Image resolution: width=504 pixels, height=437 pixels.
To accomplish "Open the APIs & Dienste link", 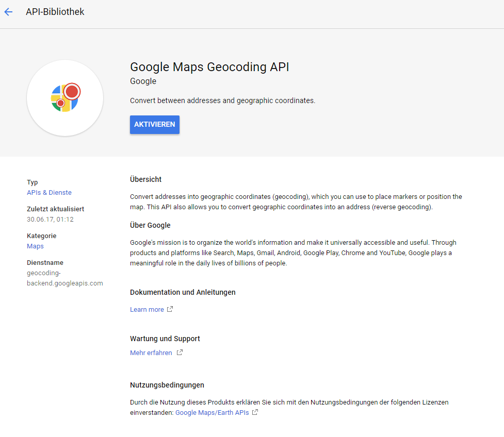I will (49, 193).
